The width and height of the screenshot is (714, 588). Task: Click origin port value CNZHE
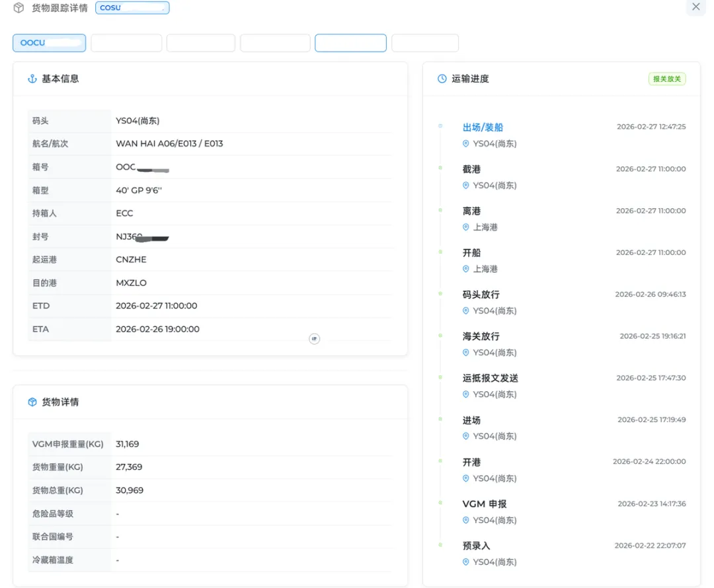131,260
